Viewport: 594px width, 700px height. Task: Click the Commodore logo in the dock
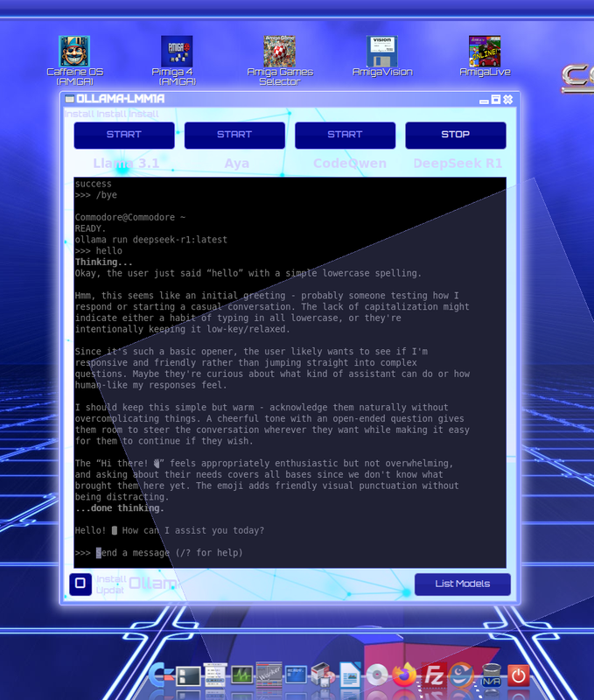[x=161, y=675]
